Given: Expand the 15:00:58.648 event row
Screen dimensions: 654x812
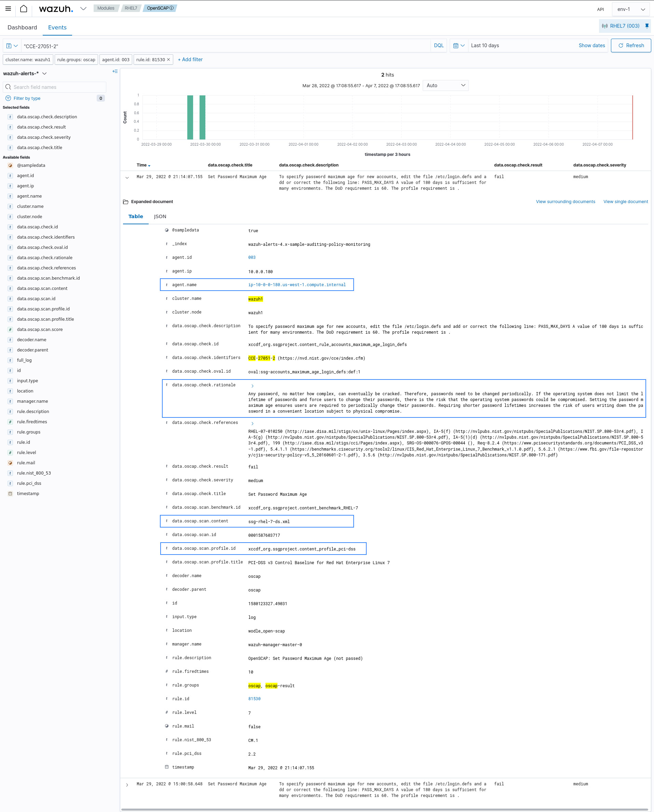Looking at the screenshot, I should click(127, 785).
